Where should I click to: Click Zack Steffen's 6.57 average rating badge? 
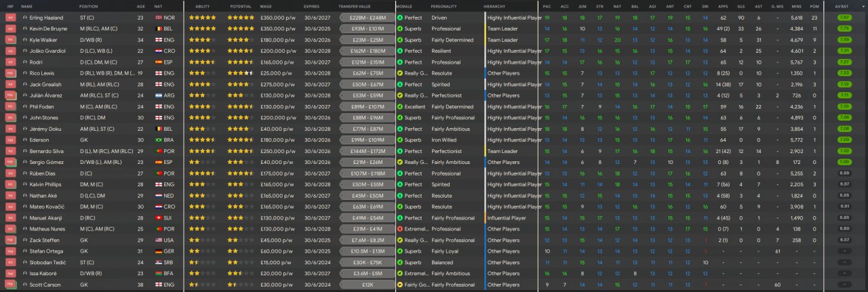tap(844, 240)
